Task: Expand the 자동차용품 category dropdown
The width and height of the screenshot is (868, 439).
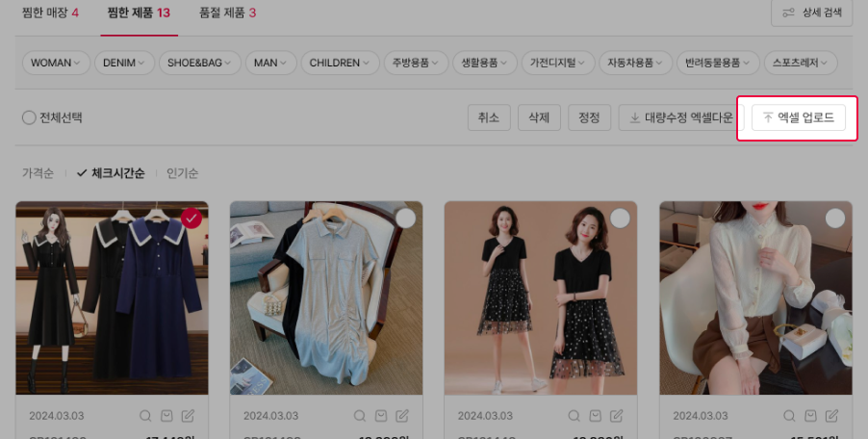Action: 635,63
